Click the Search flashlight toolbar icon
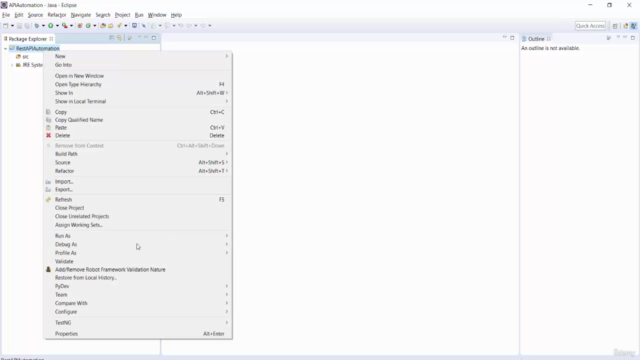The width and height of the screenshot is (640, 360). (119, 26)
